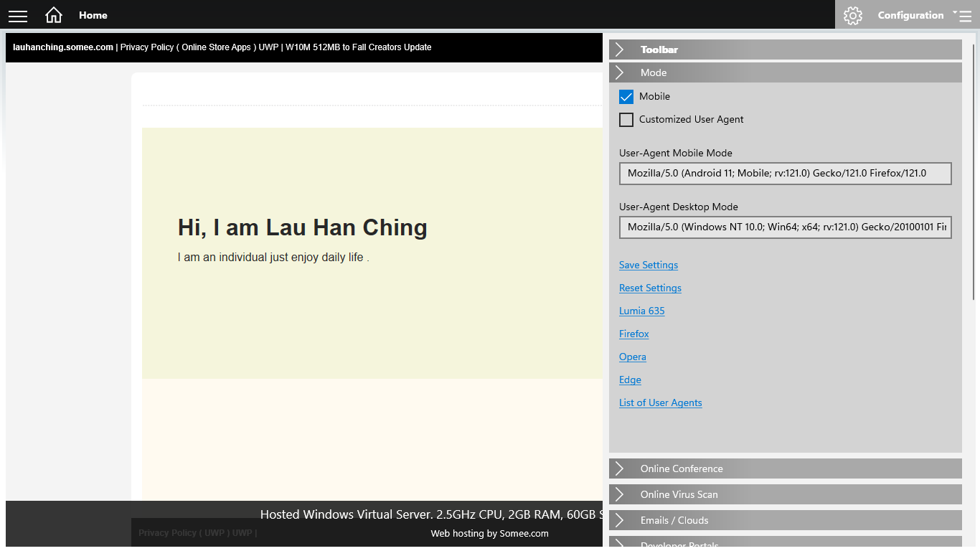Expand the Online Virus Scan section

(x=786, y=494)
